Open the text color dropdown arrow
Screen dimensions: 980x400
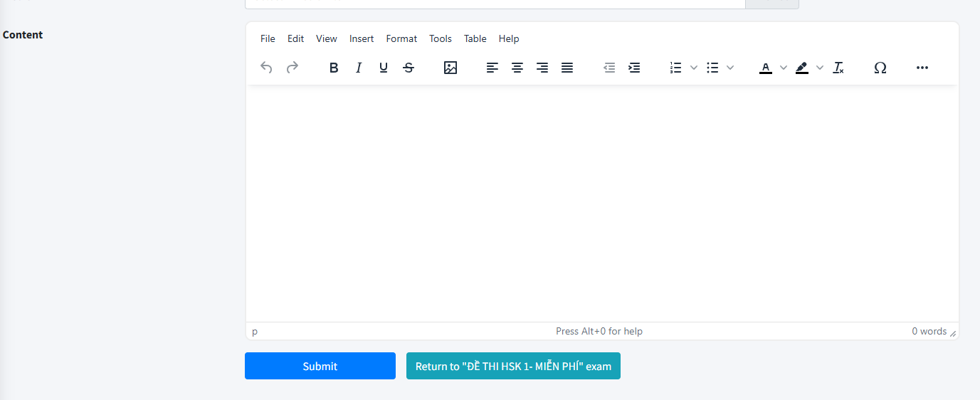(x=784, y=68)
